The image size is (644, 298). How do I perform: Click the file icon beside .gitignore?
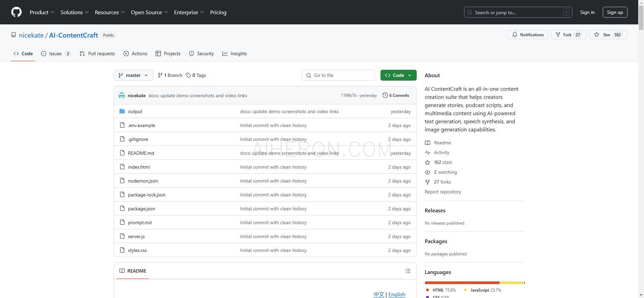[122, 139]
